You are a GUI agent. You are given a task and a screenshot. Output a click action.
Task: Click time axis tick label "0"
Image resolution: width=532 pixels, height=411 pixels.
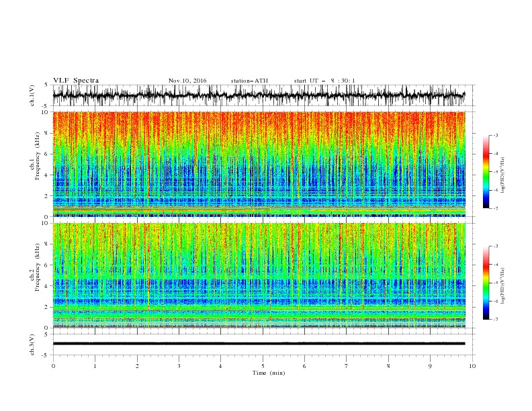pyautogui.click(x=53, y=366)
